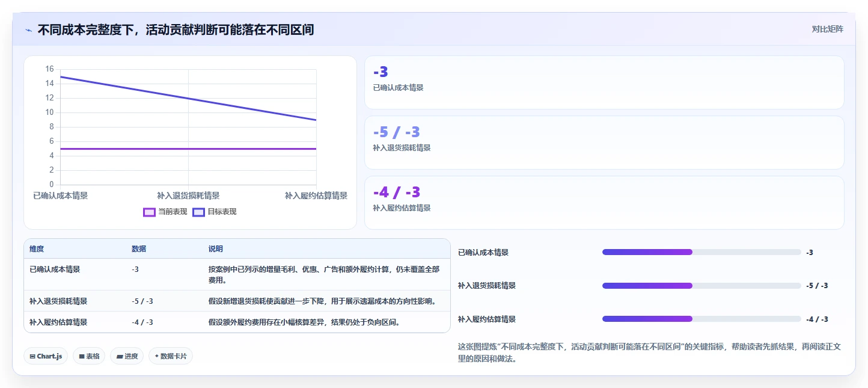Click the 表格 chip
868x388 pixels.
pyautogui.click(x=89, y=356)
